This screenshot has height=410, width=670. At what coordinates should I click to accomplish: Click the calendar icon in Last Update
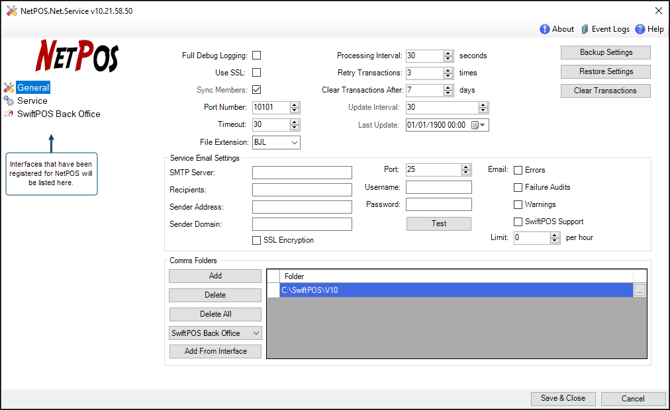475,125
